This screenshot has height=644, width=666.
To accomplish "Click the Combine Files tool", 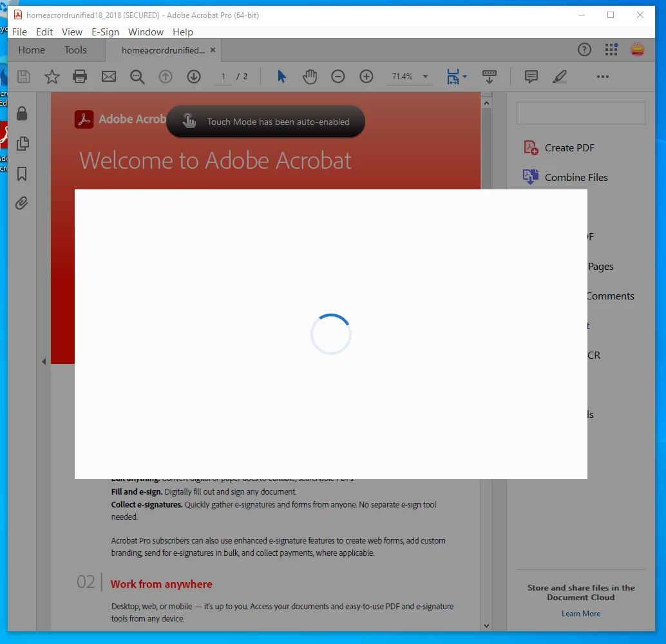I will (566, 177).
